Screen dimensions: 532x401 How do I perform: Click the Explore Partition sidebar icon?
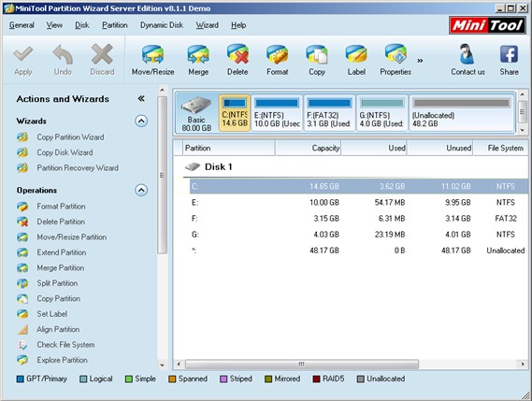(22, 360)
